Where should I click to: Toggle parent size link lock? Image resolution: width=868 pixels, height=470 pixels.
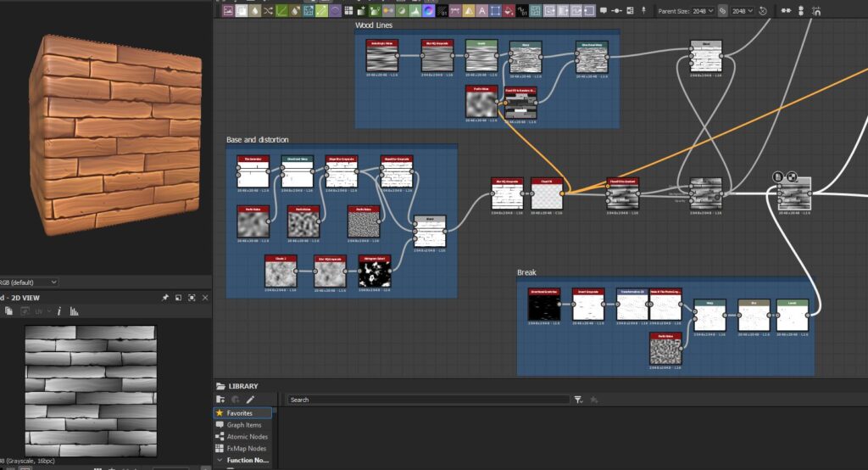click(722, 11)
